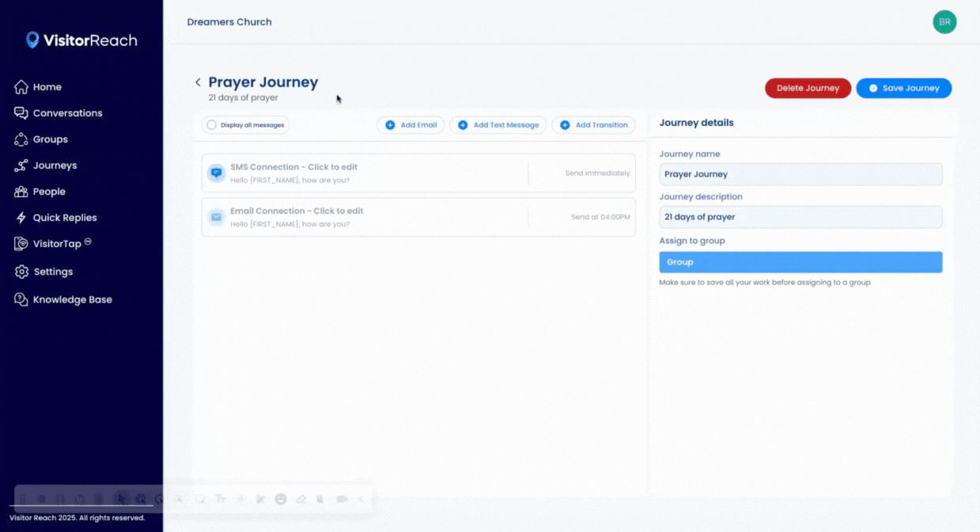Open the Conversations page icon

21,113
